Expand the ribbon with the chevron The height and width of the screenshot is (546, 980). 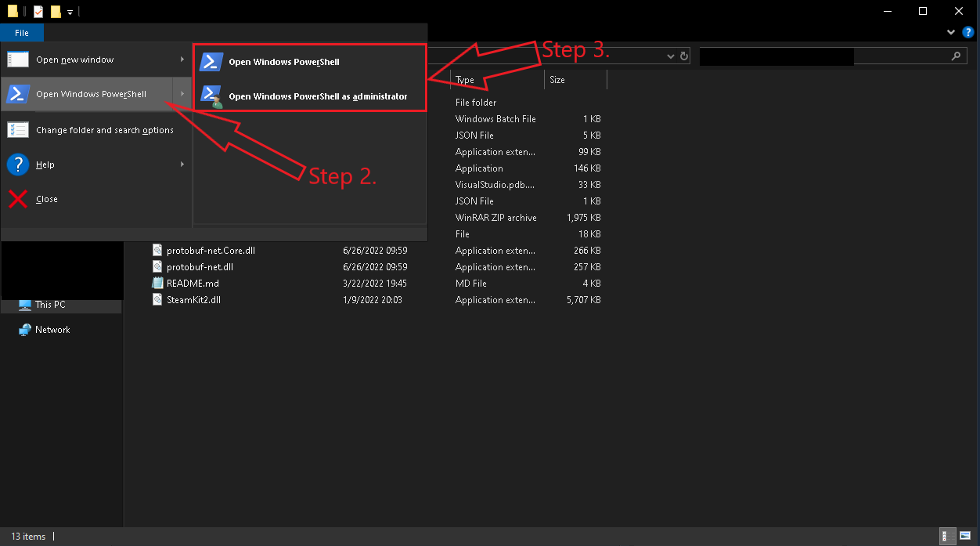(951, 33)
